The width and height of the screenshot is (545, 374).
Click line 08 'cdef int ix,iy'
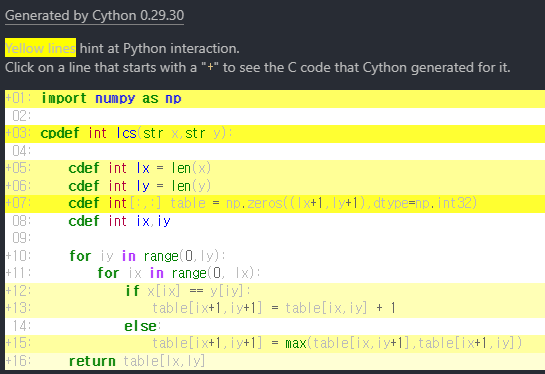pyautogui.click(x=275, y=221)
